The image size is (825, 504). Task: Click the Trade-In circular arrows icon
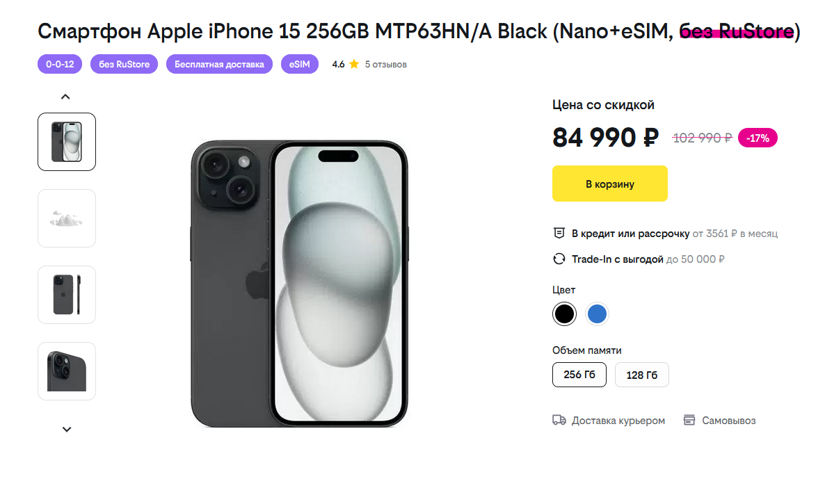pyautogui.click(x=559, y=259)
